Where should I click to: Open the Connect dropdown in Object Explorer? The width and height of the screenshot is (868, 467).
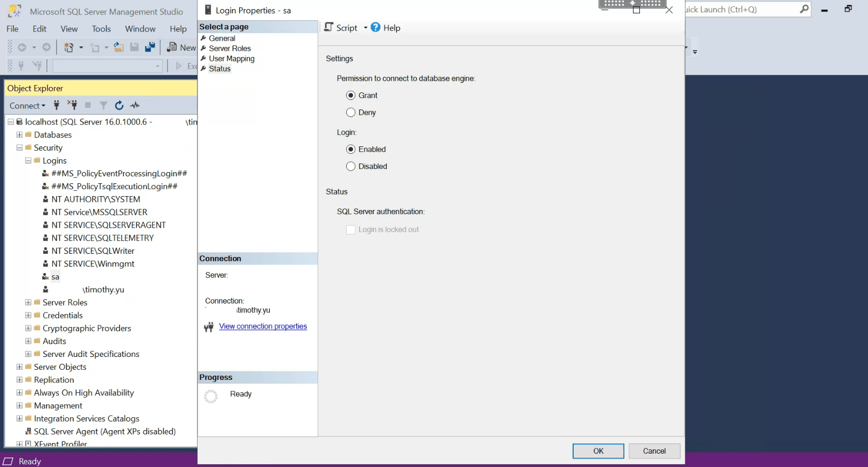click(27, 105)
